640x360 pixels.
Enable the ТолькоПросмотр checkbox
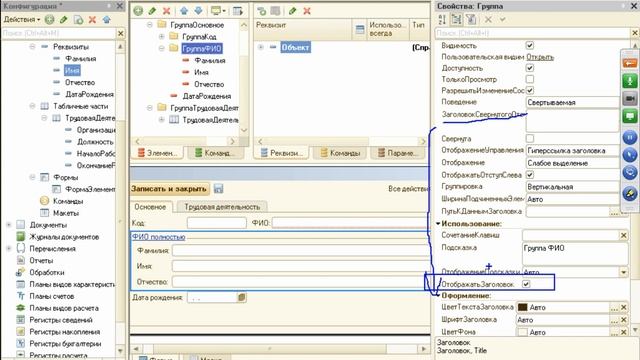[530, 79]
